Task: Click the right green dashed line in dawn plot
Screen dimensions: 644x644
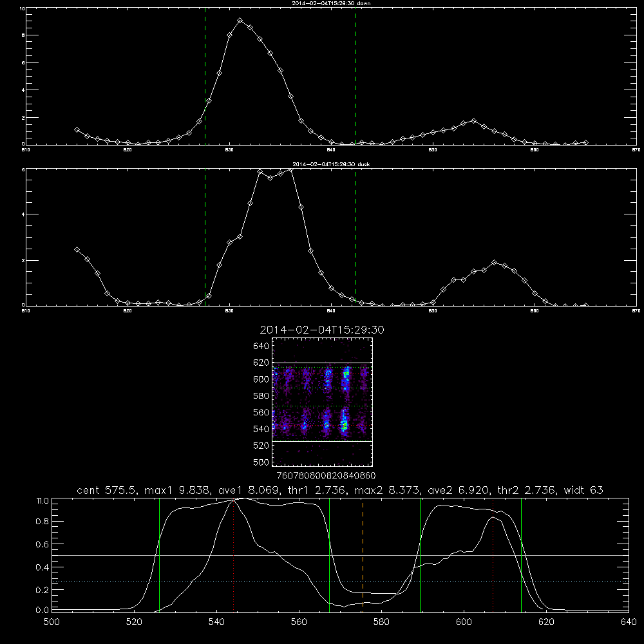Action: click(x=355, y=76)
